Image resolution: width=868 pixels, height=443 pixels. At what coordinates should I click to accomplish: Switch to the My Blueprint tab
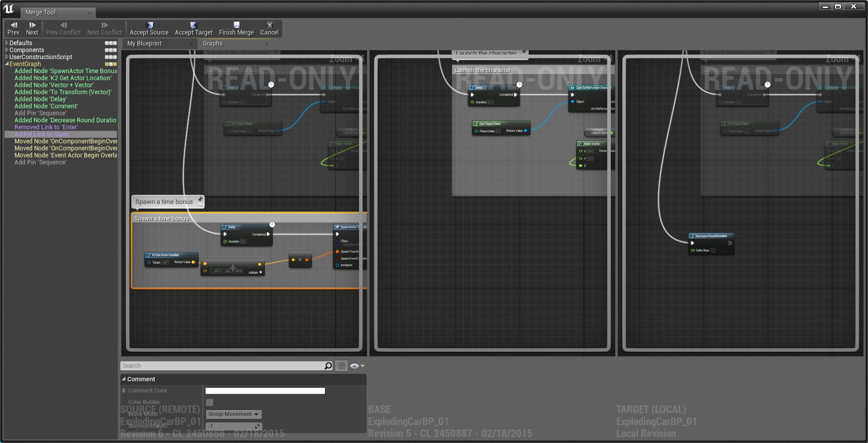144,43
